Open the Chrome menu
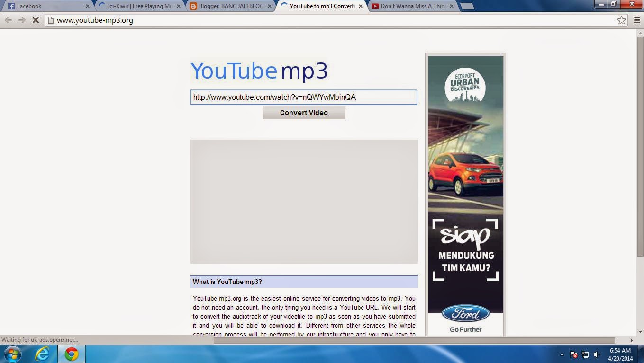Image resolution: width=644 pixels, height=363 pixels. 637,20
